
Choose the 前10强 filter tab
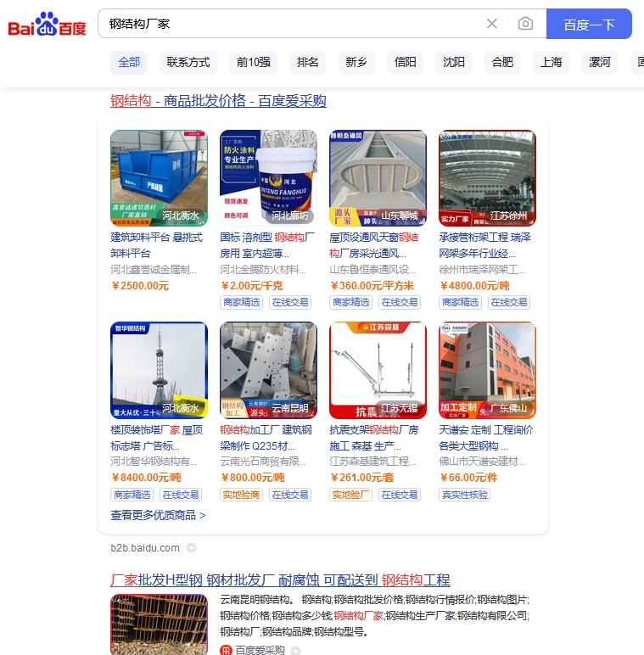coord(254,63)
